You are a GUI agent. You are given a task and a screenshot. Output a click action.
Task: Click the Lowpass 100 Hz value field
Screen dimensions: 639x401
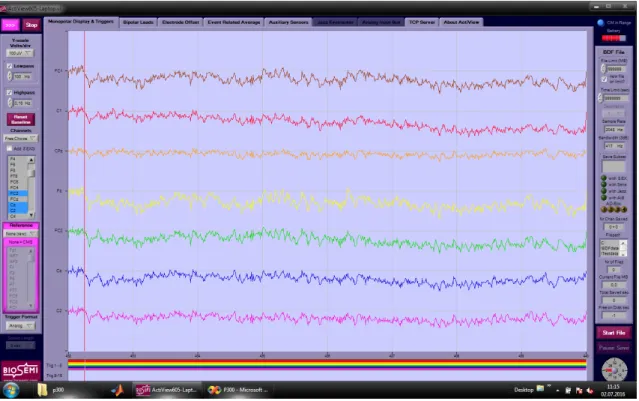pos(22,77)
